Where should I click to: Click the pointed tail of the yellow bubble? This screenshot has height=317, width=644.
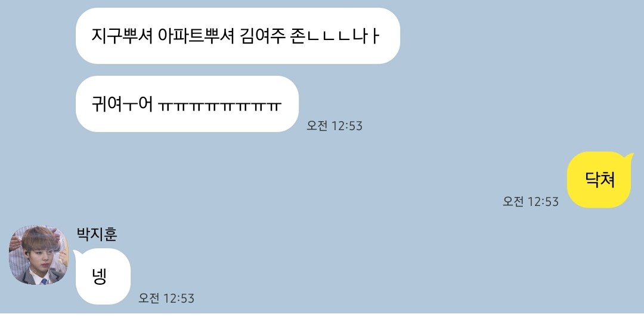click(629, 157)
